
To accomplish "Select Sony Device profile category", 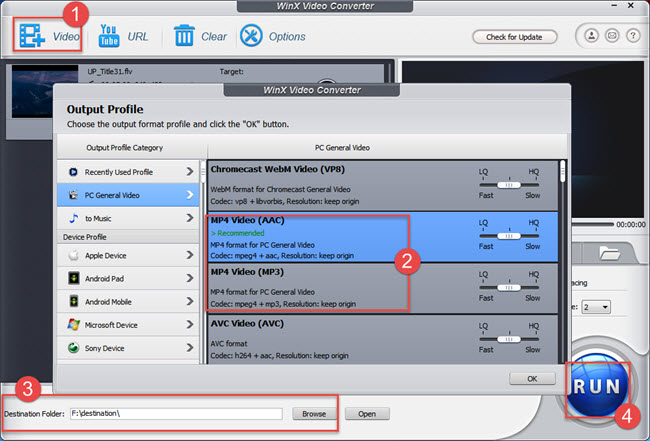I will [x=128, y=348].
